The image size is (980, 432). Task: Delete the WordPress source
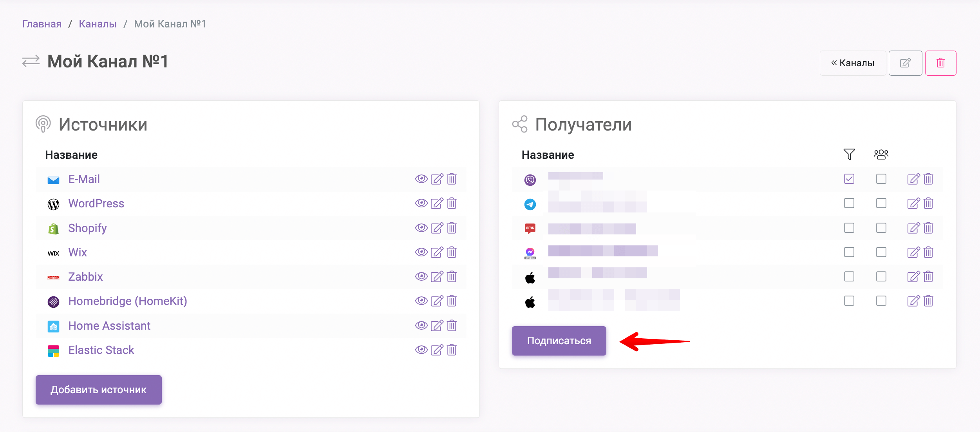pyautogui.click(x=452, y=203)
